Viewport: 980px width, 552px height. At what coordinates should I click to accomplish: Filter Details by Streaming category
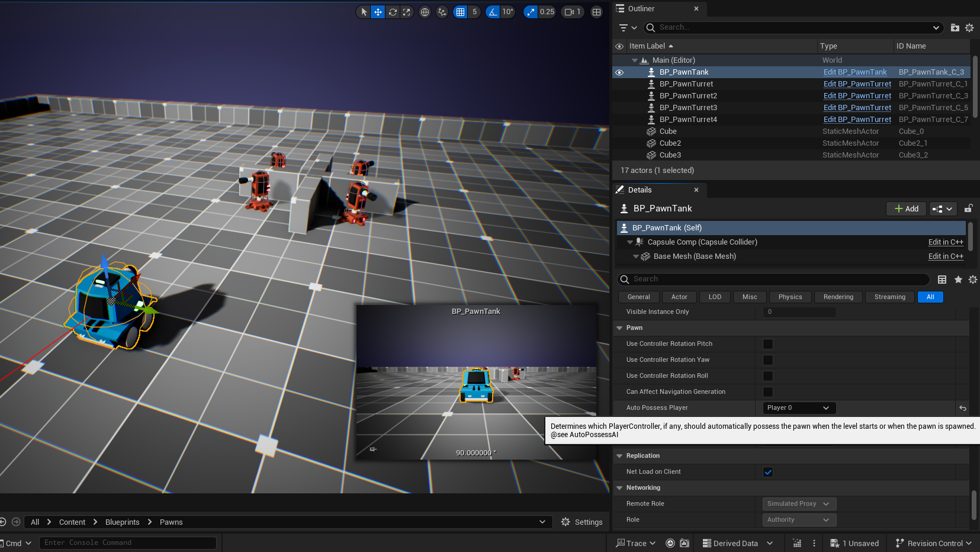click(x=889, y=297)
